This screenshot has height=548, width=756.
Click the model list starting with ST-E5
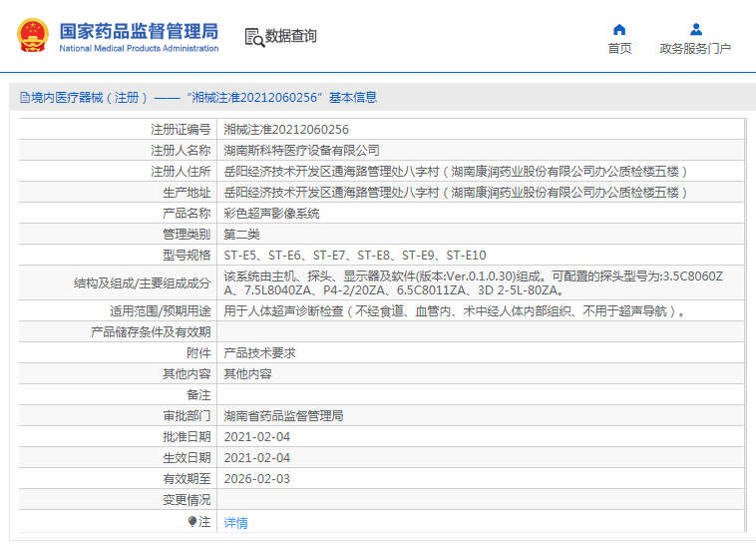(x=354, y=256)
